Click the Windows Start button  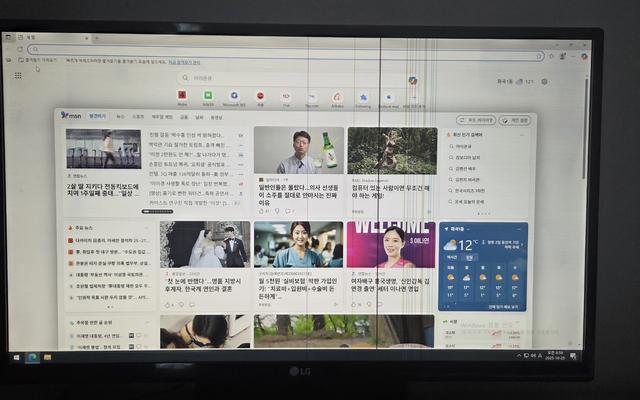point(16,358)
